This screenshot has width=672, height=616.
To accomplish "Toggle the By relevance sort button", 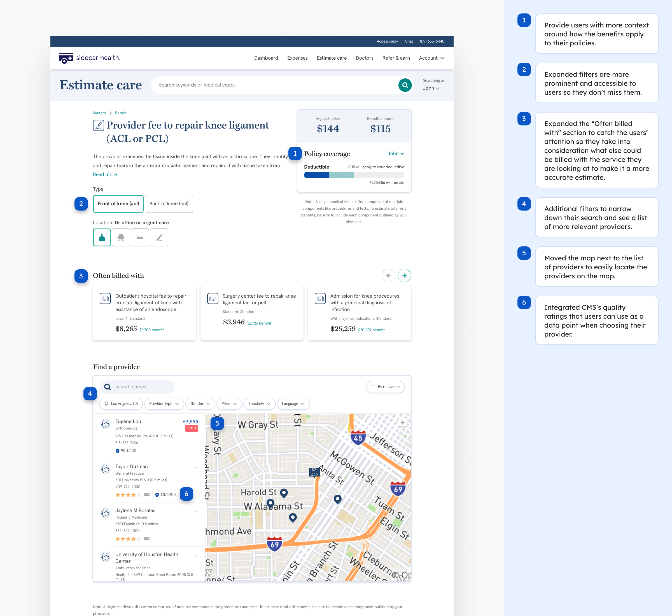I will pos(385,387).
